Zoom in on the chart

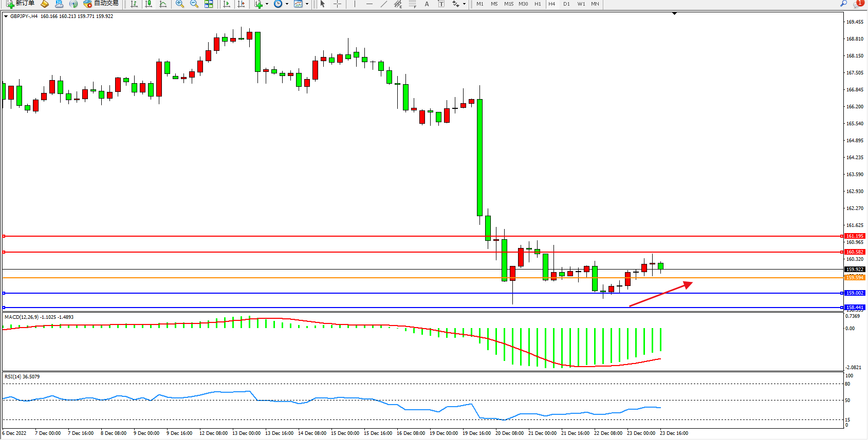click(180, 4)
